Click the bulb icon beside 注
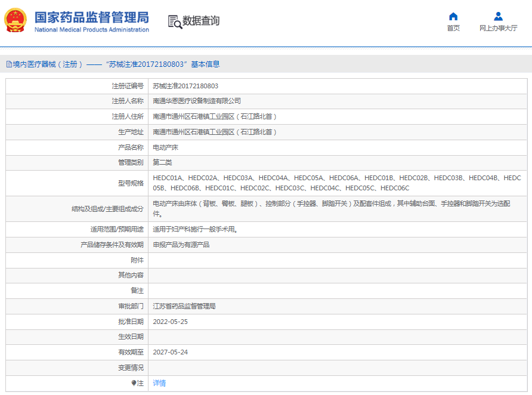 (x=134, y=383)
